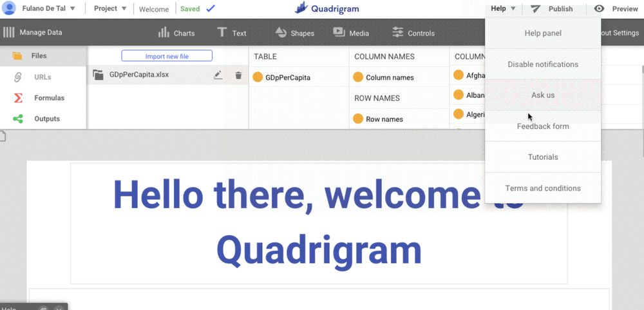Screen dimensions: 644x310
Task: Click orange dot of Afghanistan column
Action: click(459, 75)
